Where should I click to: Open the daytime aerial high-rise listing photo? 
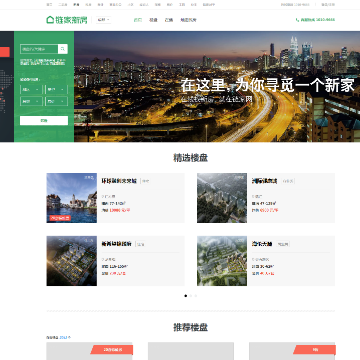[x=222, y=198]
